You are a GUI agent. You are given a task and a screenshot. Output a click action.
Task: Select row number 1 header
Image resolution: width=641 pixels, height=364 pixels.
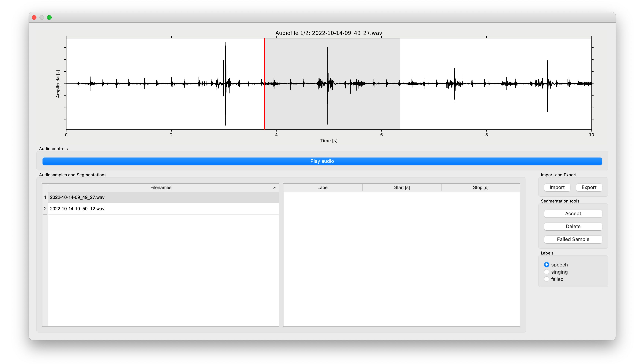pyautogui.click(x=45, y=197)
